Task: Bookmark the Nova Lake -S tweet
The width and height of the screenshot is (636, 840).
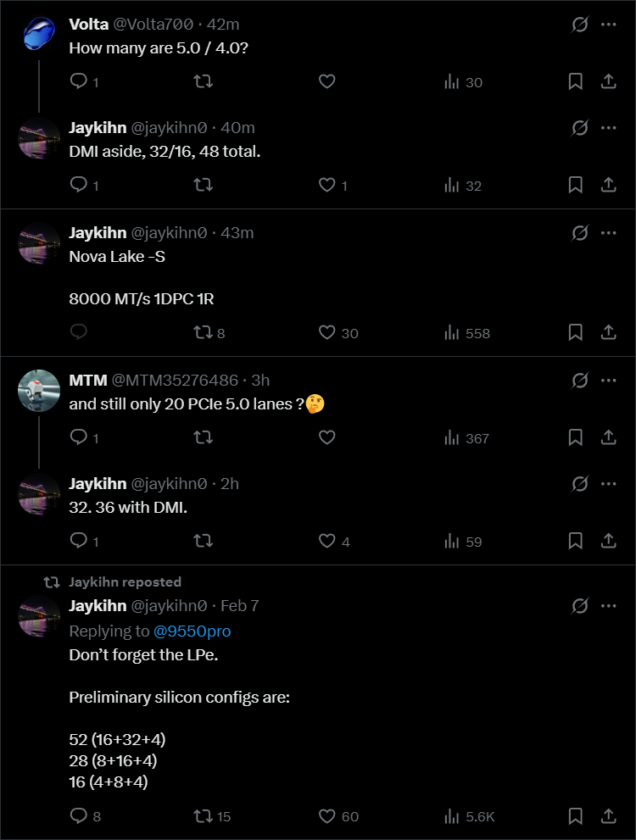Action: click(x=575, y=333)
